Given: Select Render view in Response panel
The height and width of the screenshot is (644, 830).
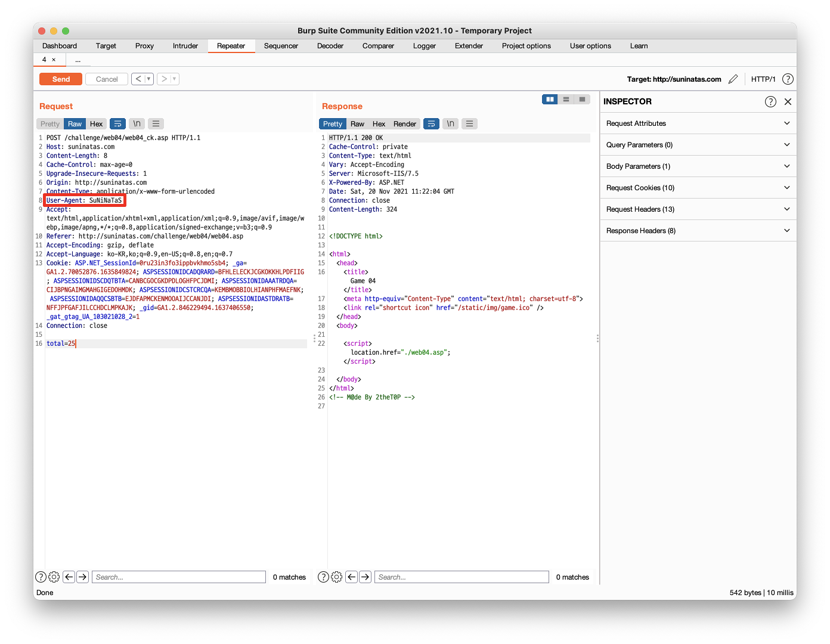Looking at the screenshot, I should 405,124.
